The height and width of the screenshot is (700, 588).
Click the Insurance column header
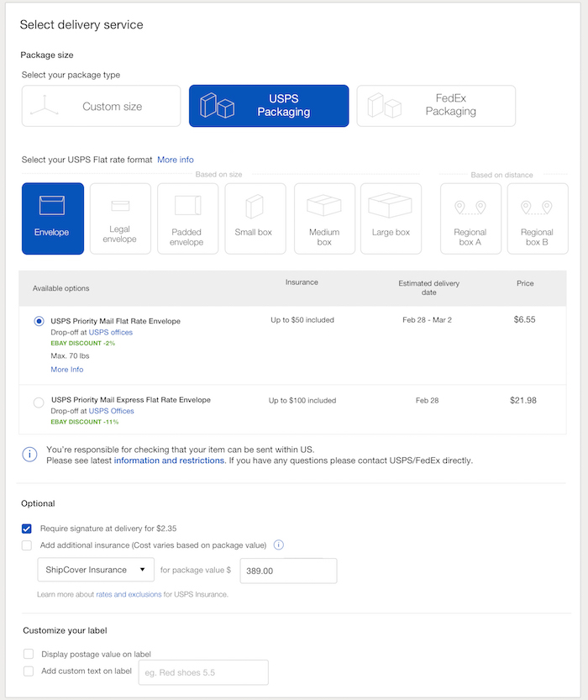pyautogui.click(x=302, y=282)
